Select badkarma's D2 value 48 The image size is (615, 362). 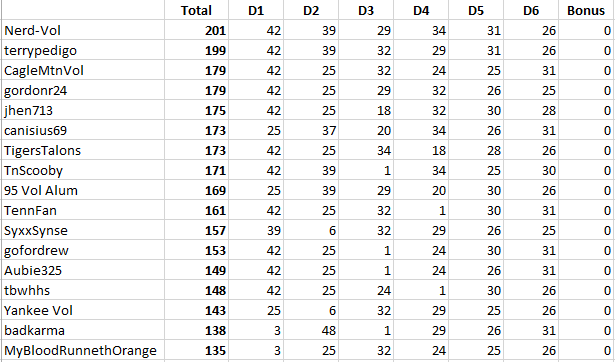click(x=311, y=330)
